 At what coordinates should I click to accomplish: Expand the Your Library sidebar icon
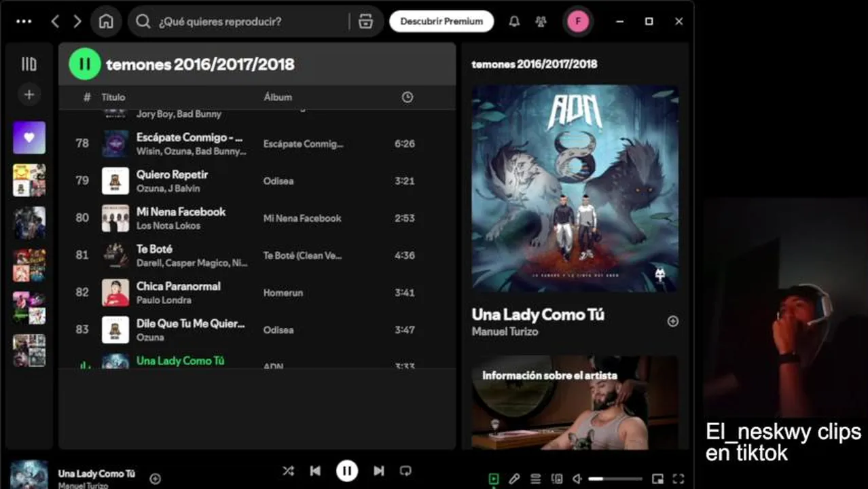[29, 64]
